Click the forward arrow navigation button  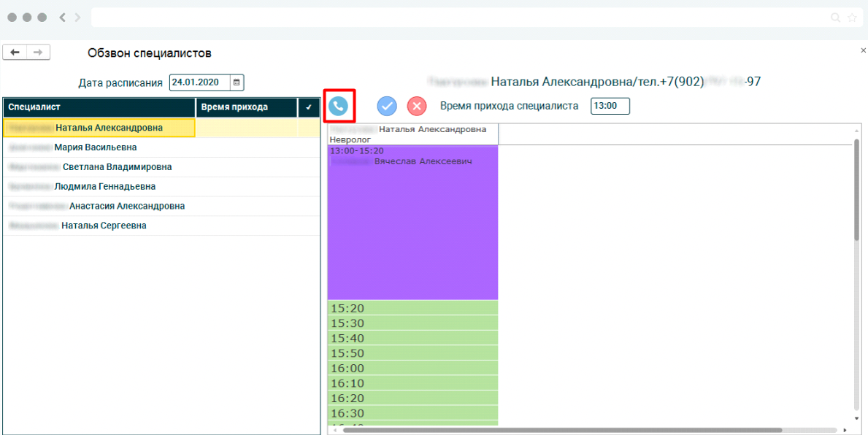tap(38, 53)
